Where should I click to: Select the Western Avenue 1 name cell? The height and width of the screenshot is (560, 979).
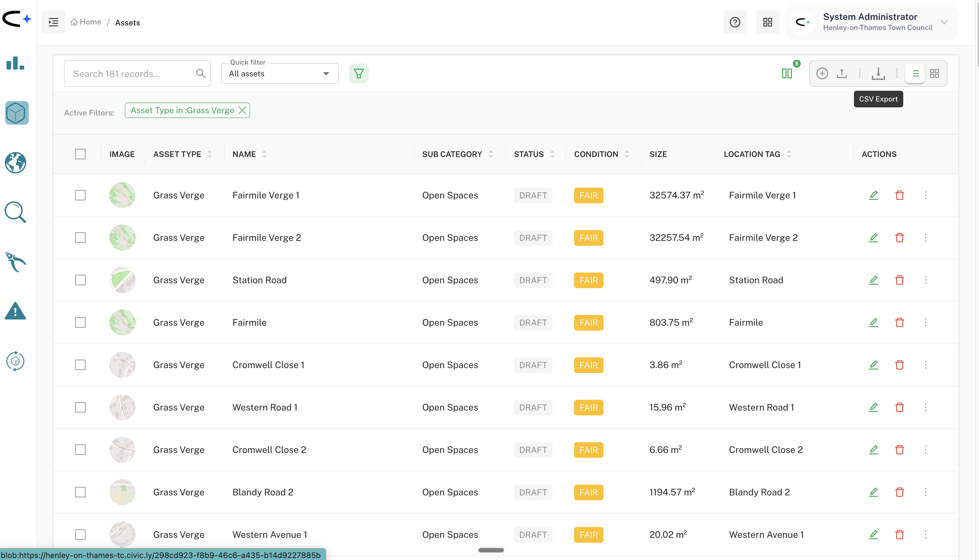click(269, 534)
